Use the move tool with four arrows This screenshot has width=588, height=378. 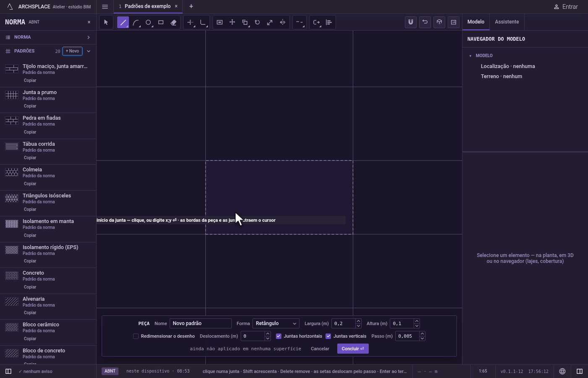tap(232, 22)
